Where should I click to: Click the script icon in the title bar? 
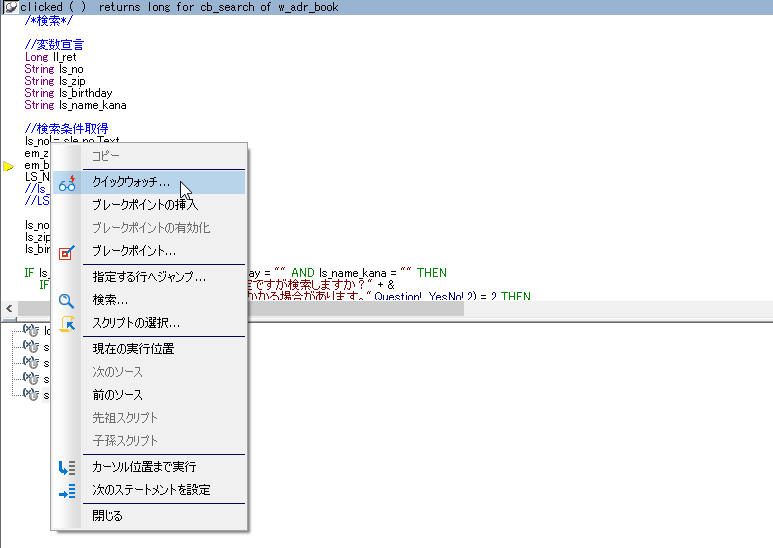[10, 7]
